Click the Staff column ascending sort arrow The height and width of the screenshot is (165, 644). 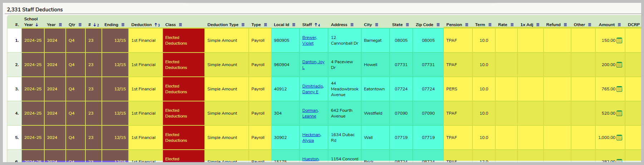[x=316, y=25]
